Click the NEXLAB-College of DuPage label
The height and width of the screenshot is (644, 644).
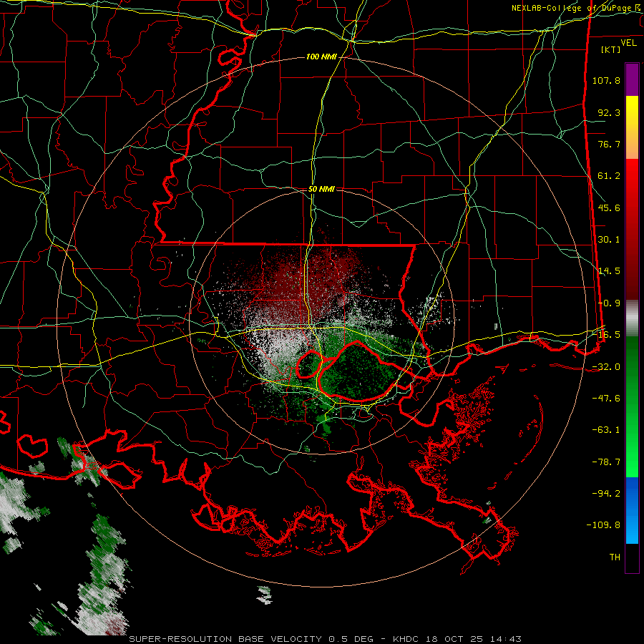[x=575, y=8]
